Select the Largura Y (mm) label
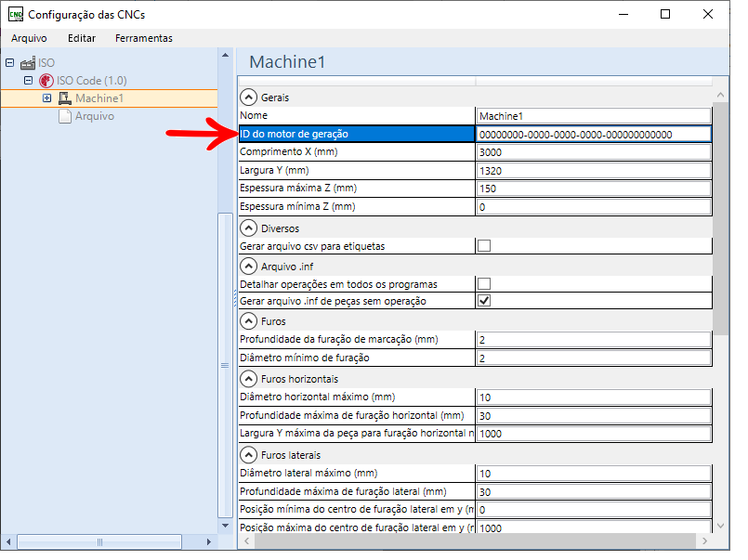Screen dimensions: 748x560 click(x=274, y=170)
